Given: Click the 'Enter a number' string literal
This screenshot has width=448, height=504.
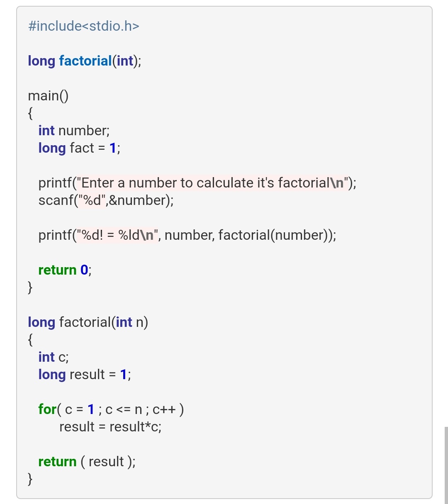Looking at the screenshot, I should point(211,183).
